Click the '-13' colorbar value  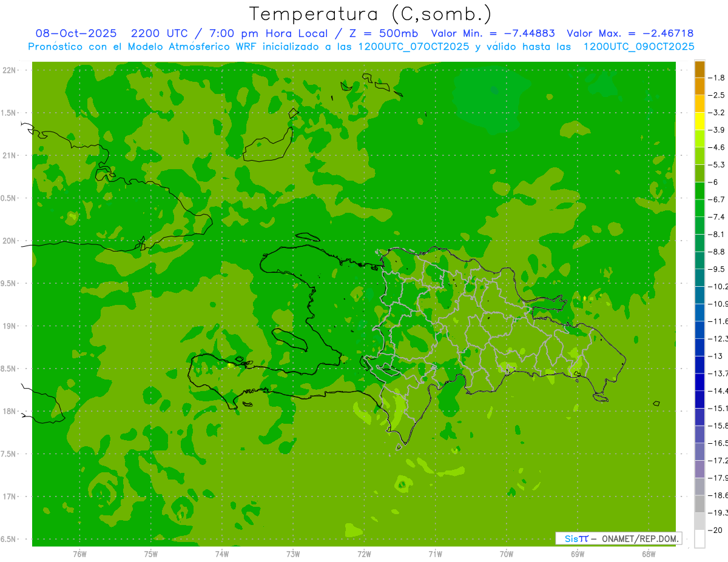click(716, 356)
